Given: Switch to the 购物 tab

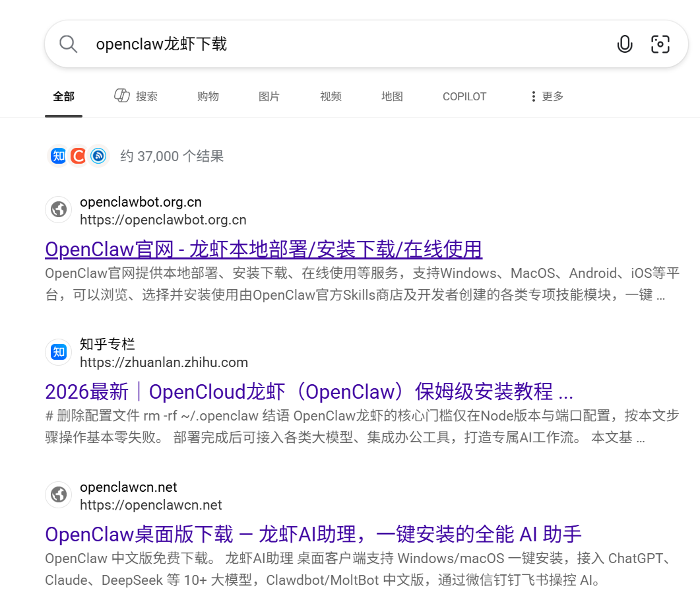Looking at the screenshot, I should pyautogui.click(x=208, y=96).
